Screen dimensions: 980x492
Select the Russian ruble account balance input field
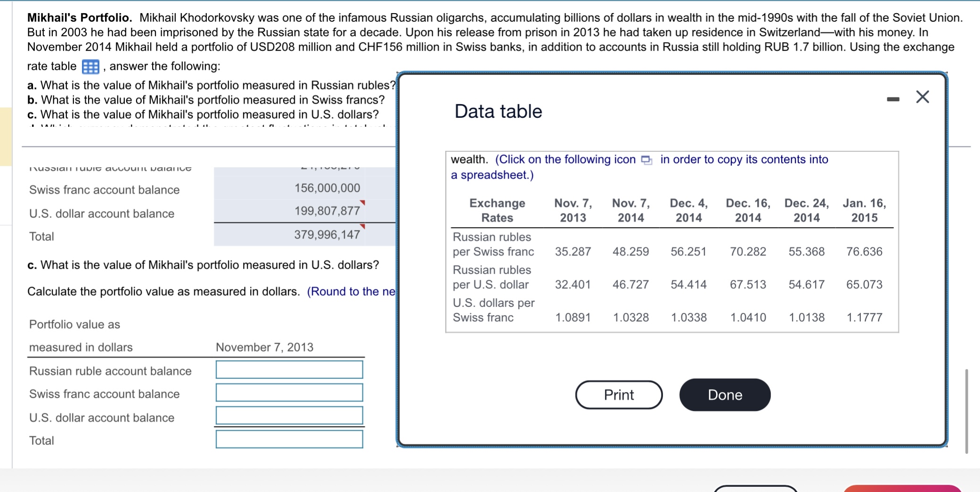(289, 369)
